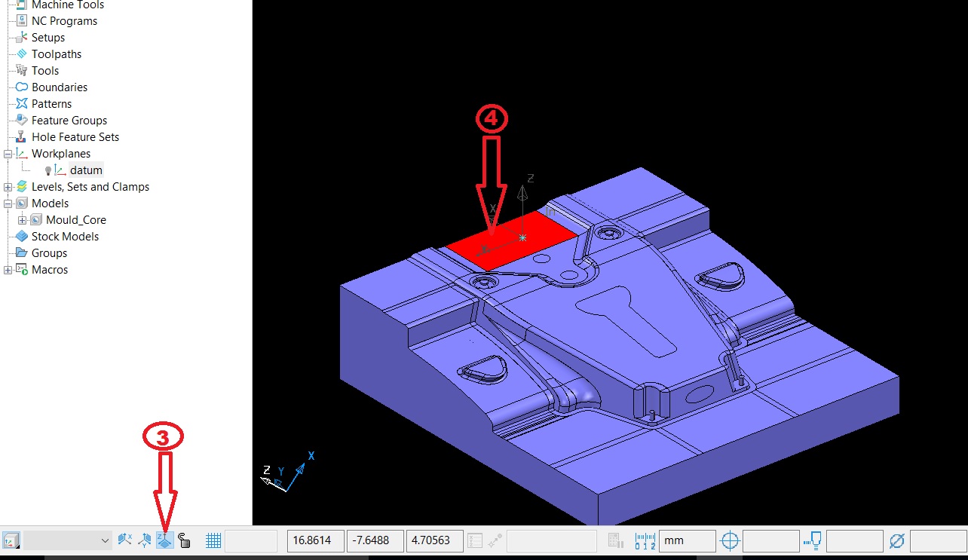Select the datum workplane in the tree
Screen dimensions: 968x560
86,170
